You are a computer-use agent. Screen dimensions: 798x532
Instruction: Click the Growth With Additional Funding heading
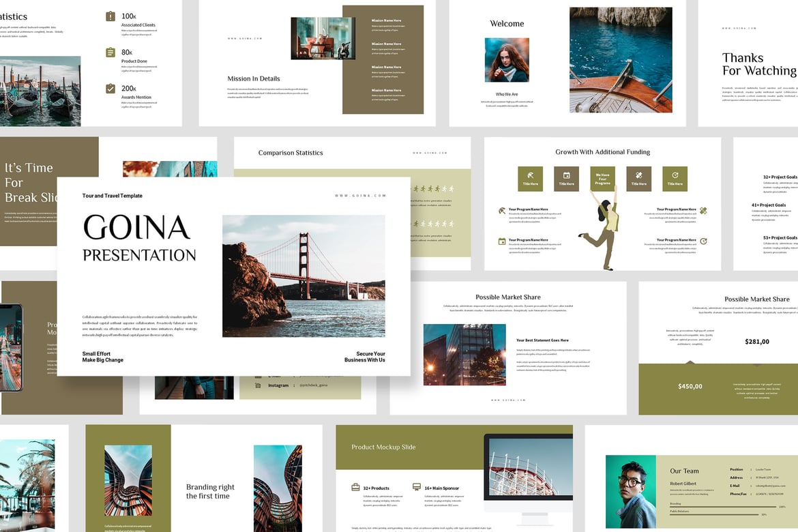(x=602, y=151)
